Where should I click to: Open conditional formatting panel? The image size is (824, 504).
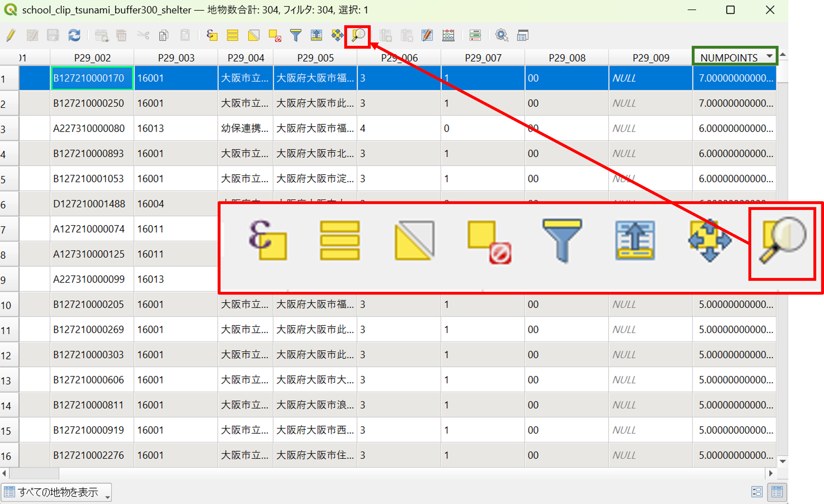pos(475,35)
